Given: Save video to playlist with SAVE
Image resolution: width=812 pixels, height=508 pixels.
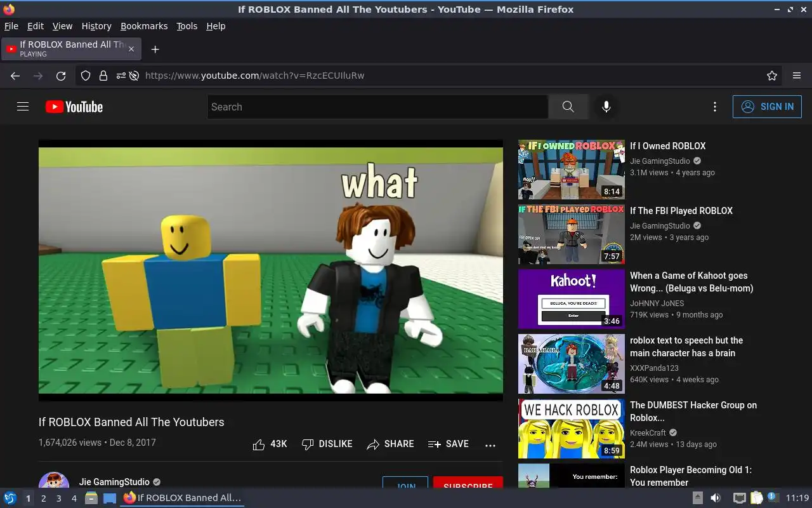Looking at the screenshot, I should point(449,444).
